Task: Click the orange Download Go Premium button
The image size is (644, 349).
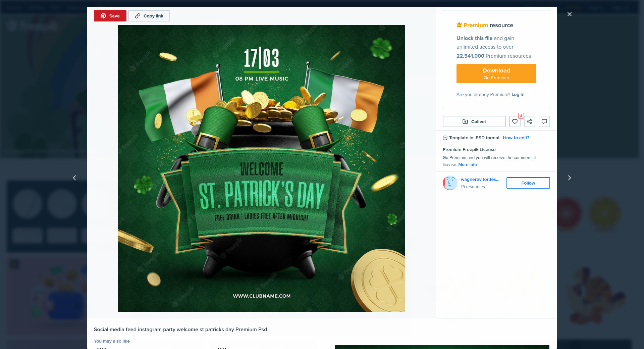Action: point(496,73)
